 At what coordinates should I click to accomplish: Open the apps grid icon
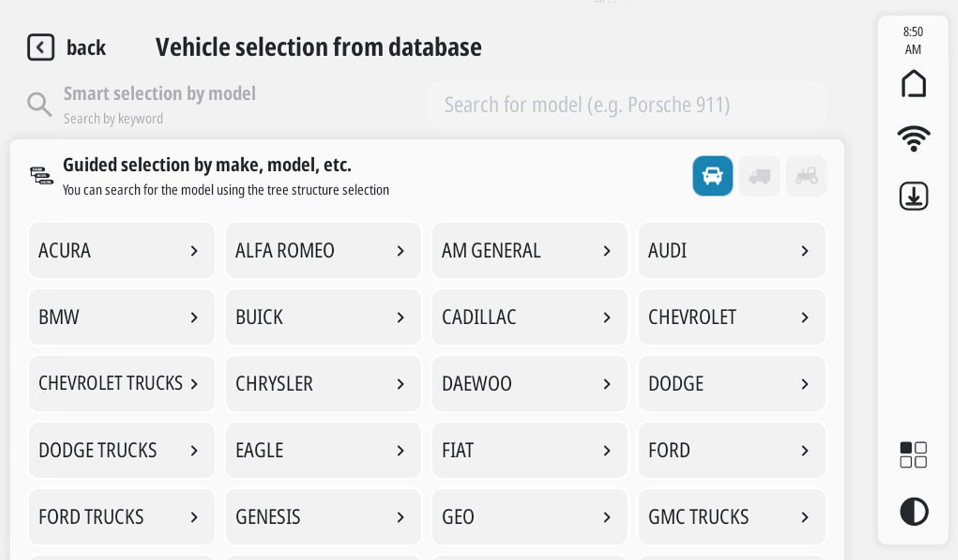[x=913, y=455]
